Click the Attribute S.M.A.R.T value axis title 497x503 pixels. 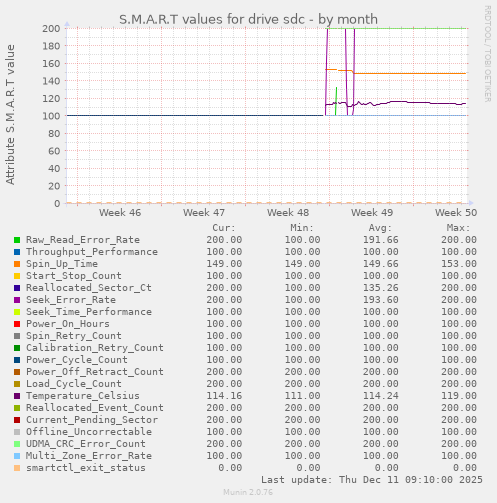tap(10, 115)
